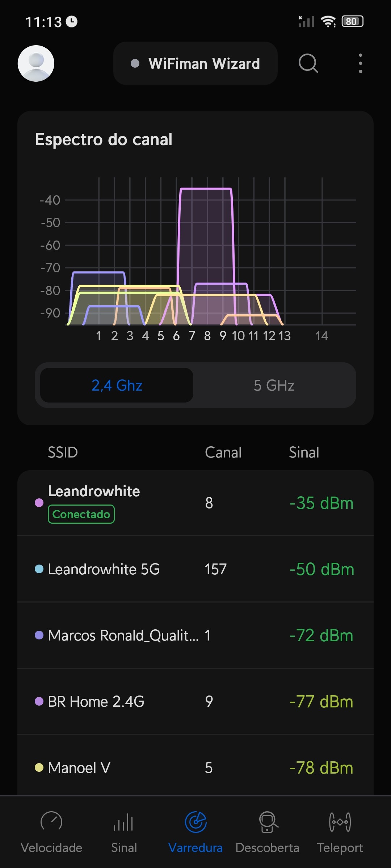This screenshot has width=391, height=868.
Task: Sort the list by Canal column
Action: [223, 452]
